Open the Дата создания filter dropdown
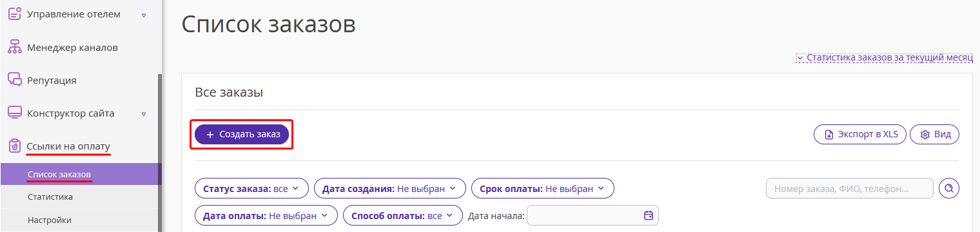The image size is (980, 232). [390, 189]
